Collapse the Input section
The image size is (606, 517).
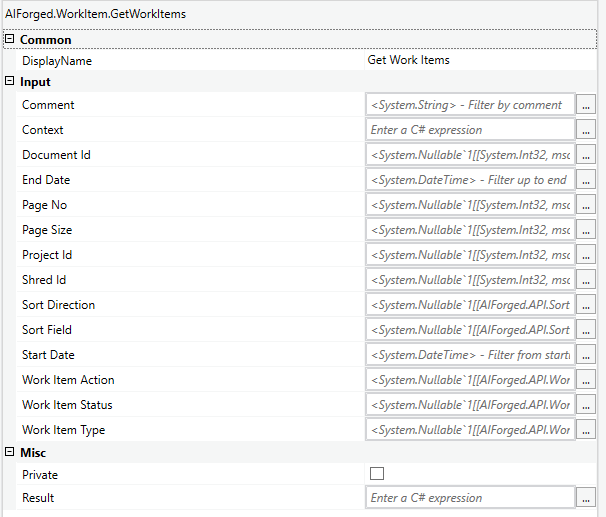[x=10, y=81]
